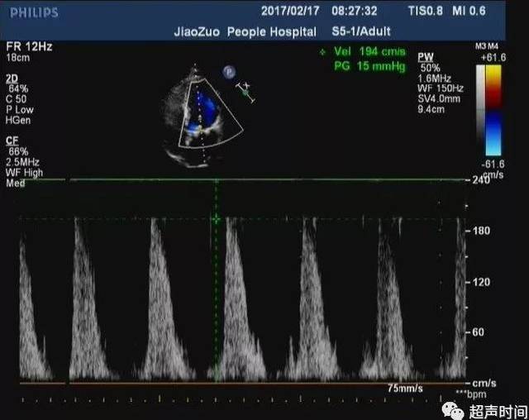Click the WeChat logo icon
The image size is (529, 420).
coord(454,411)
